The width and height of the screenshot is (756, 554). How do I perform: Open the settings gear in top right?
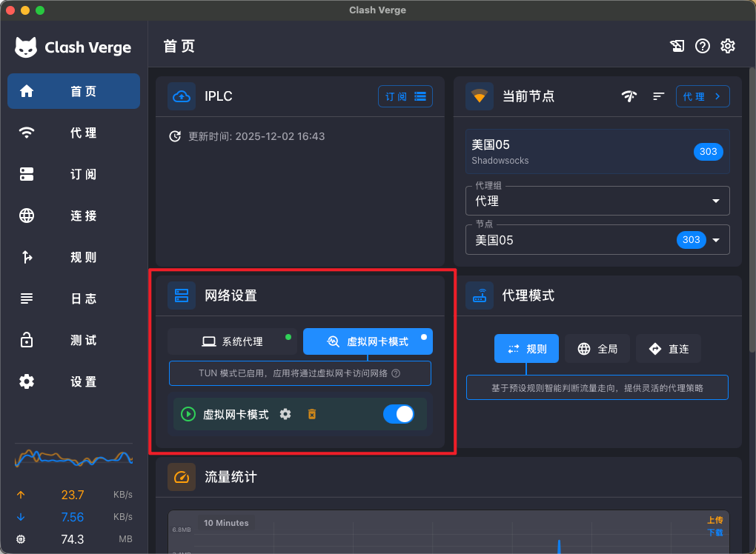(728, 46)
